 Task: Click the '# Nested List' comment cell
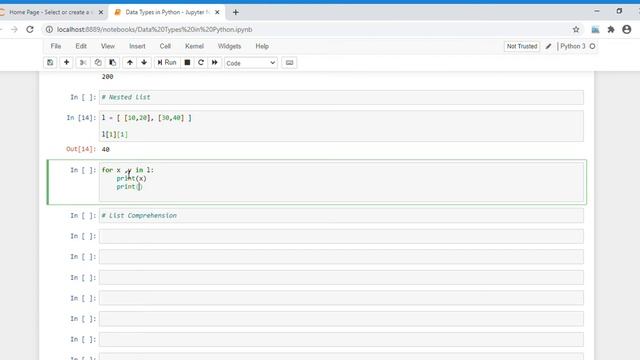(x=341, y=97)
